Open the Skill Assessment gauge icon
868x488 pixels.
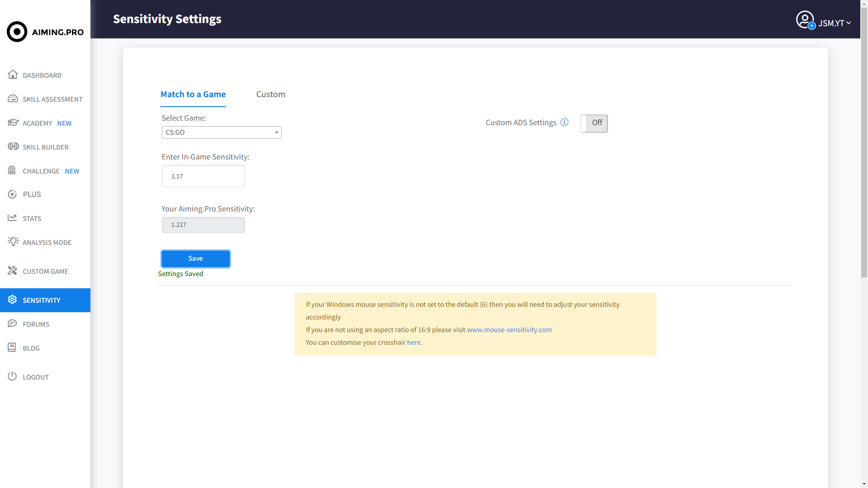click(13, 99)
